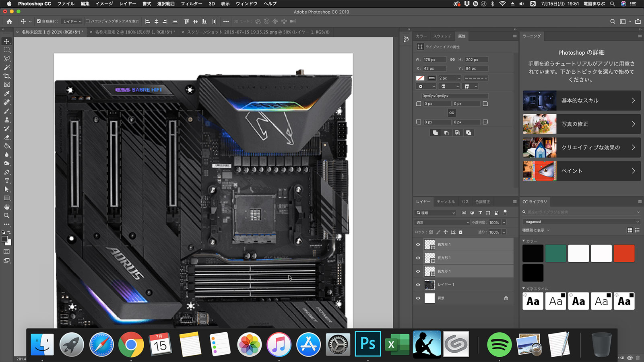
Task: Select the Zoom magnifier tool in toolbox
Action: tap(7, 216)
